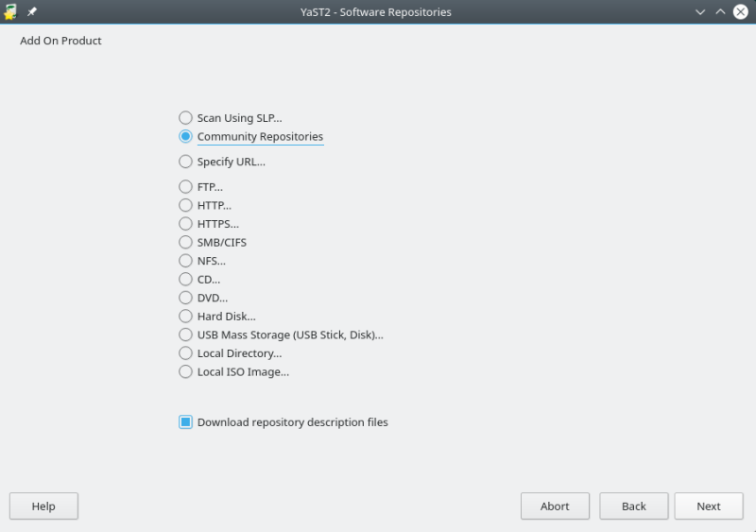756x532 pixels.
Task: Close the YaST2 Software Repositories window
Action: [x=741, y=11]
